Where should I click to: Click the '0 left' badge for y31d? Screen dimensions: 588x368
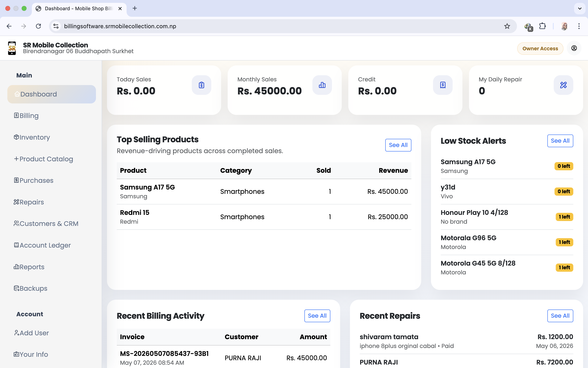564,192
